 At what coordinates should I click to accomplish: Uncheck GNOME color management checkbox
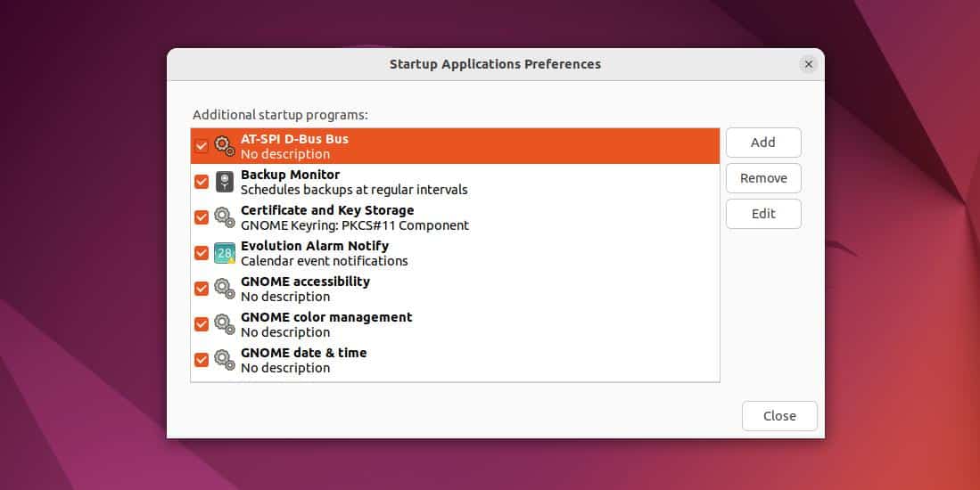coord(202,324)
